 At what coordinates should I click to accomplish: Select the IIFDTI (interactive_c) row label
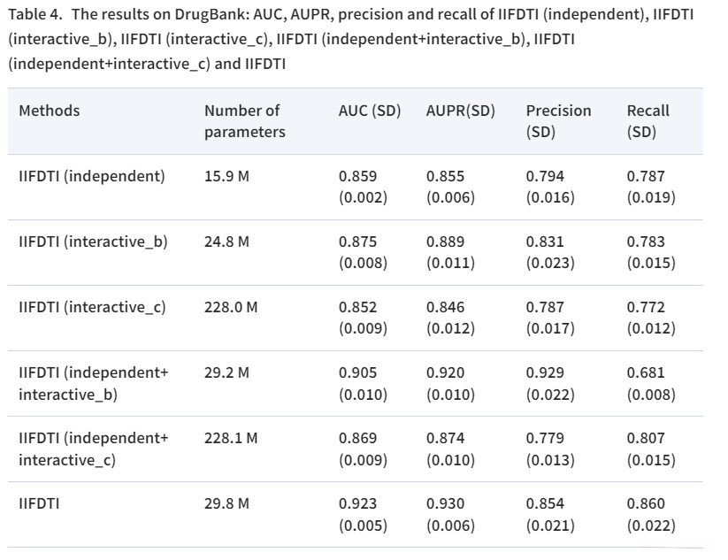93,307
